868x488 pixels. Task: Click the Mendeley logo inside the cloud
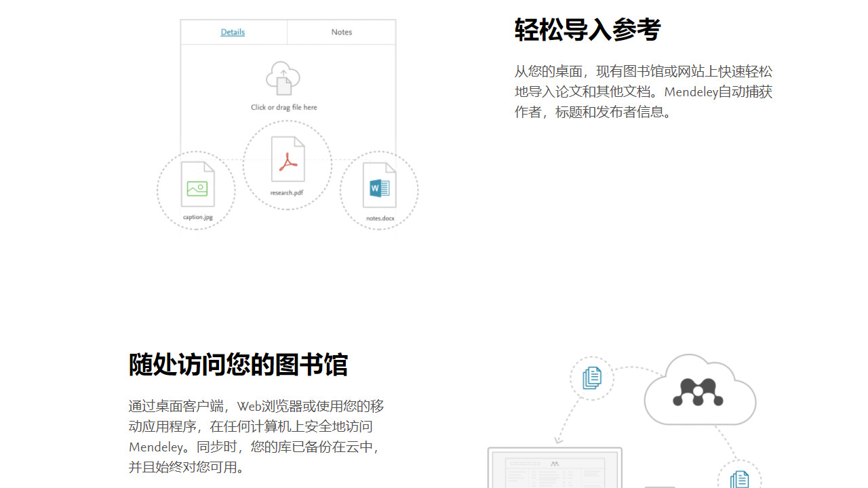tap(700, 393)
